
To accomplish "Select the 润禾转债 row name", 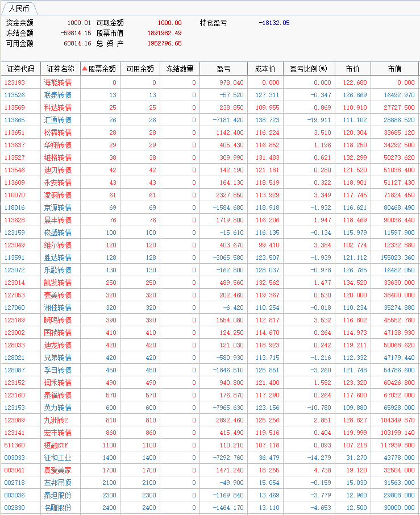I will pyautogui.click(x=58, y=383).
